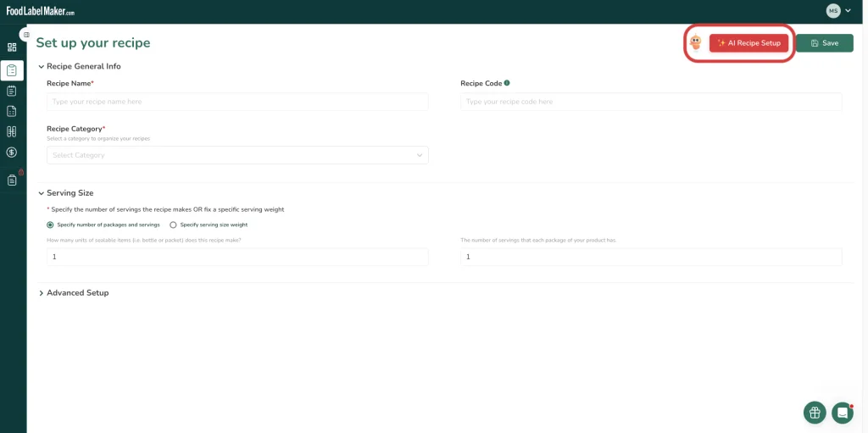Click the 'Set up your recipe' heading
This screenshot has height=433, width=868.
(93, 42)
